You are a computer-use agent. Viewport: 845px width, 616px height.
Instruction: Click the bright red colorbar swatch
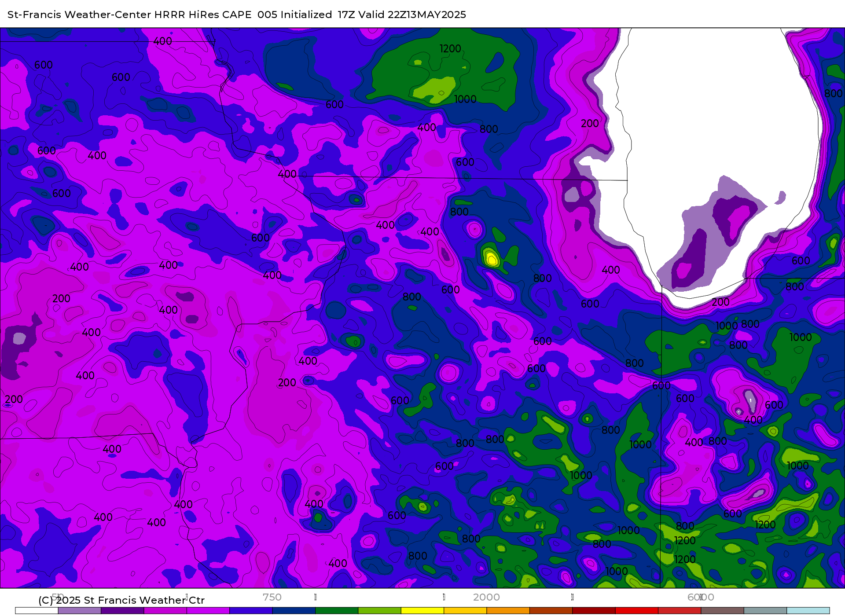coord(637,611)
